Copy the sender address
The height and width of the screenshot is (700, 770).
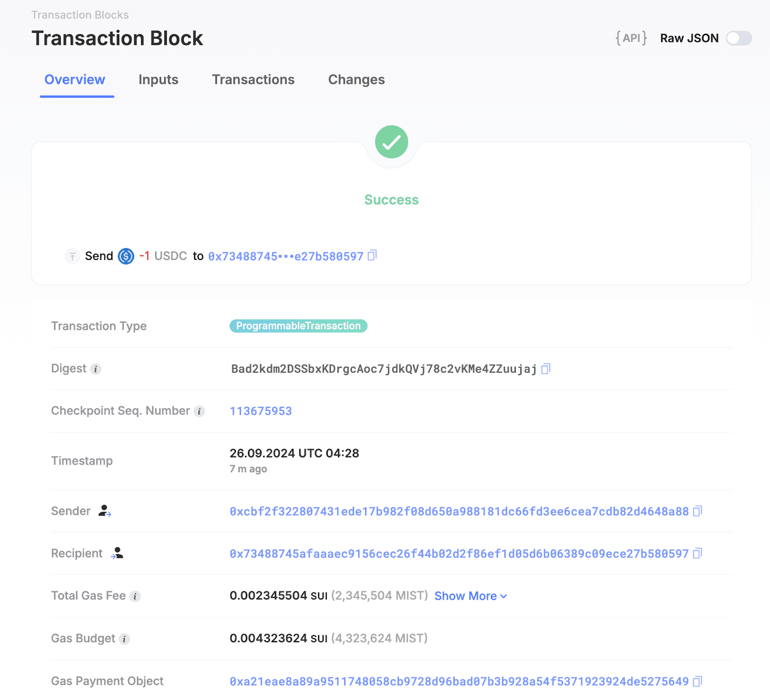(697, 511)
